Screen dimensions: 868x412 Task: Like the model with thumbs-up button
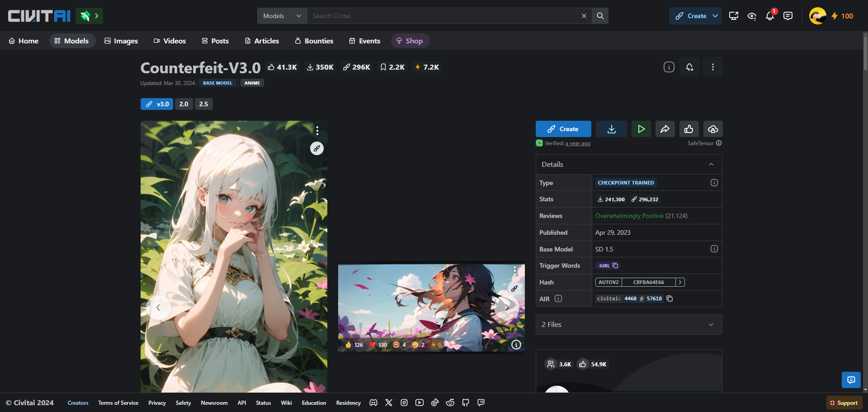click(x=689, y=129)
